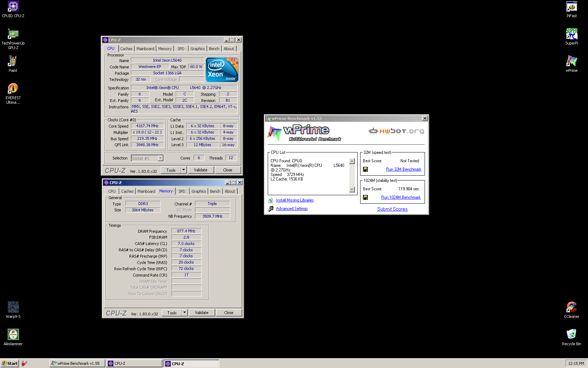Switch to Mainboard tab in upper CPU-Z
This screenshot has height=368, width=588.
pyautogui.click(x=145, y=49)
